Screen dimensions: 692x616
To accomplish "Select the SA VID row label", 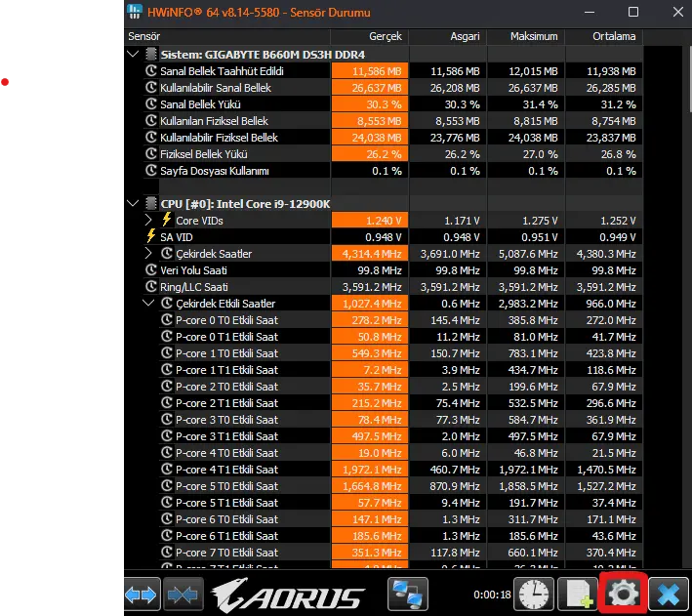I will 177,237.
